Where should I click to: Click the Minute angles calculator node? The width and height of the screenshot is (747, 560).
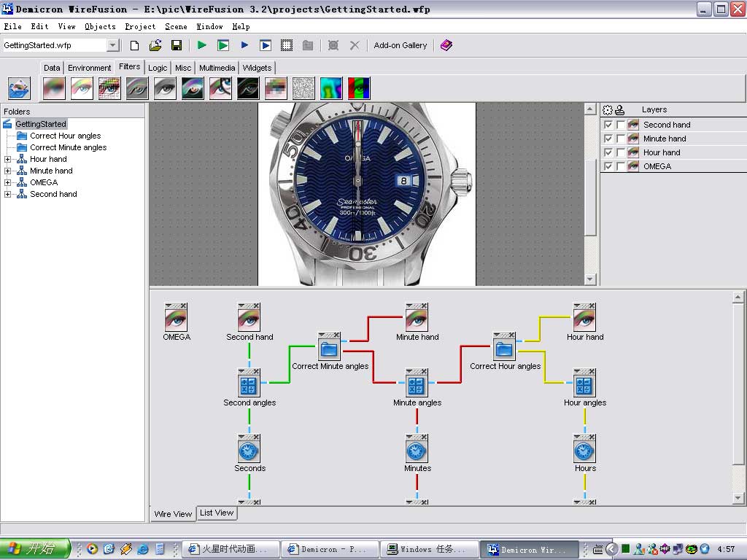(417, 385)
